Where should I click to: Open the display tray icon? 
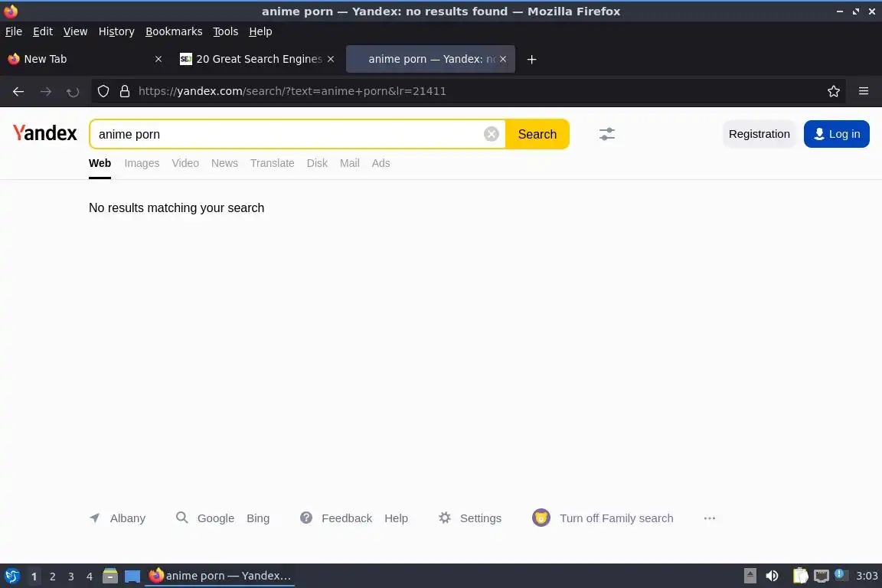pos(822,576)
